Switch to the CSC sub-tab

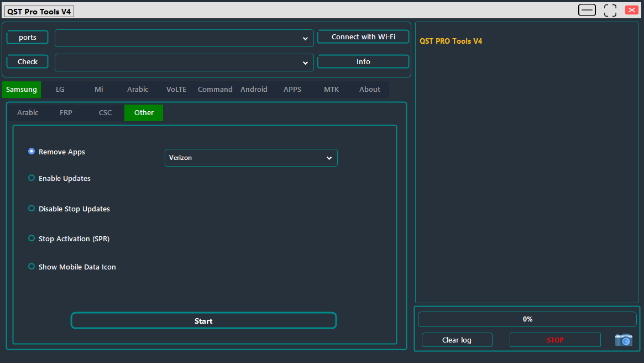[x=105, y=112]
